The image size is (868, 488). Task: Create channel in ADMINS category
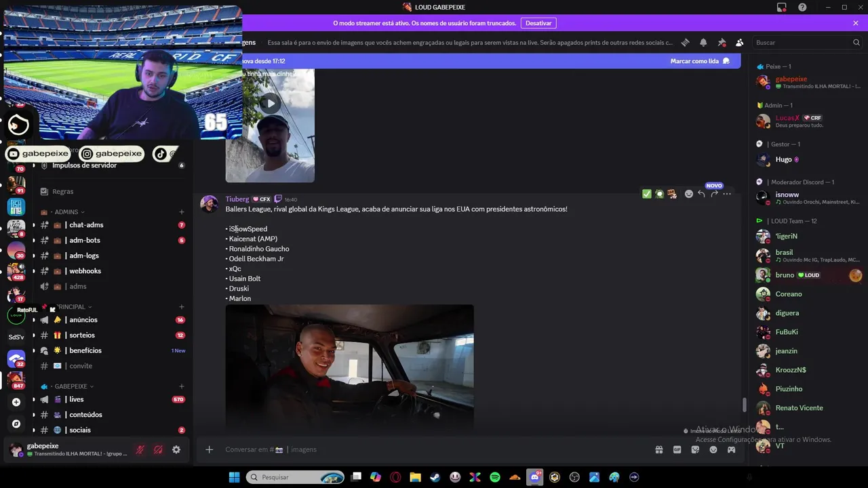click(x=181, y=212)
